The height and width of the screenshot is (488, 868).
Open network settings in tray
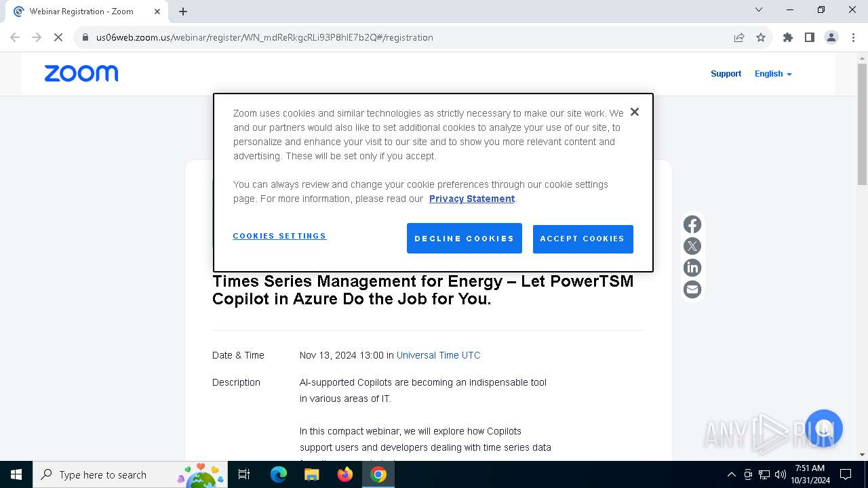(x=764, y=474)
